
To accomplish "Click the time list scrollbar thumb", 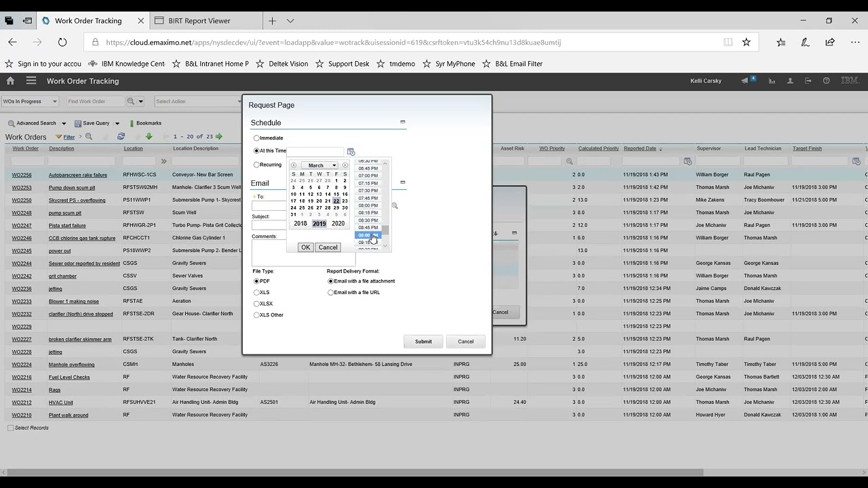I will tap(385, 230).
